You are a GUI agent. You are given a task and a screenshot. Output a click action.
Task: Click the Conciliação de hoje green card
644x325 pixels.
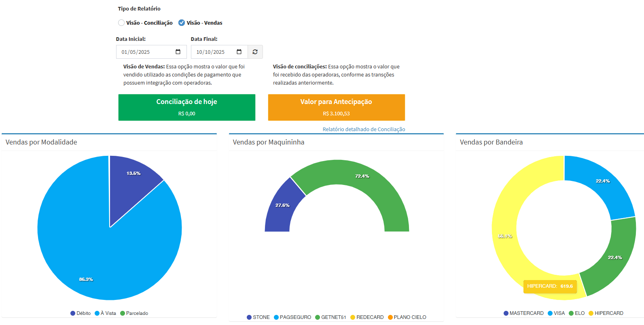pos(186,107)
